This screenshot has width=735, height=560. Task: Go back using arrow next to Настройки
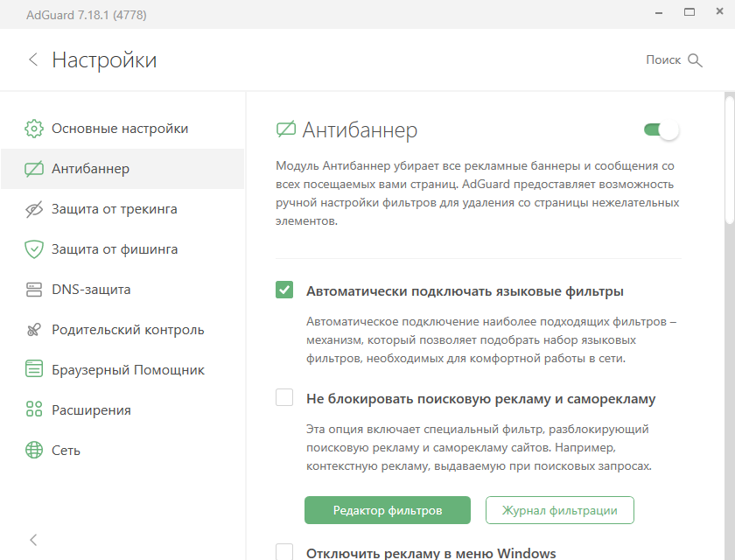click(33, 59)
